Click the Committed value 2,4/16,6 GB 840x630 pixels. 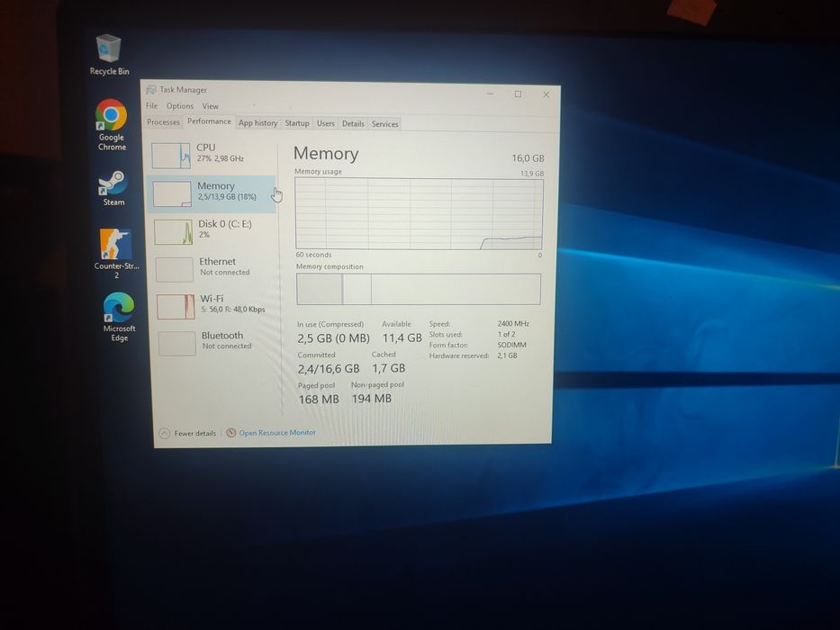coord(329,369)
